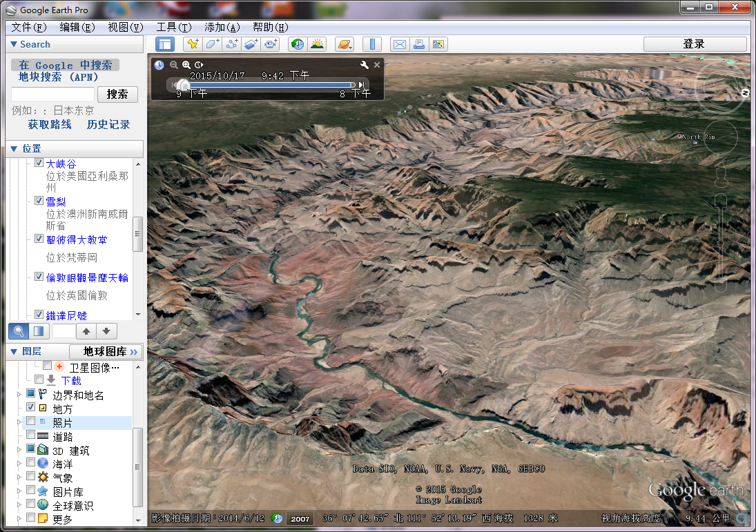Viewport: 756px width, 532px height.
Task: Open the 添加(A) menu
Action: pyautogui.click(x=222, y=28)
